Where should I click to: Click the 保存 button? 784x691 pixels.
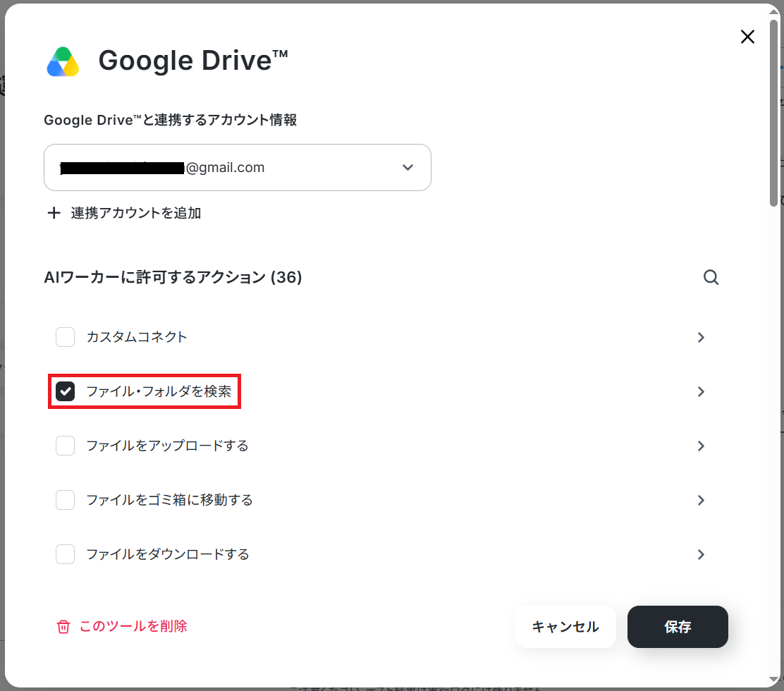point(678,627)
